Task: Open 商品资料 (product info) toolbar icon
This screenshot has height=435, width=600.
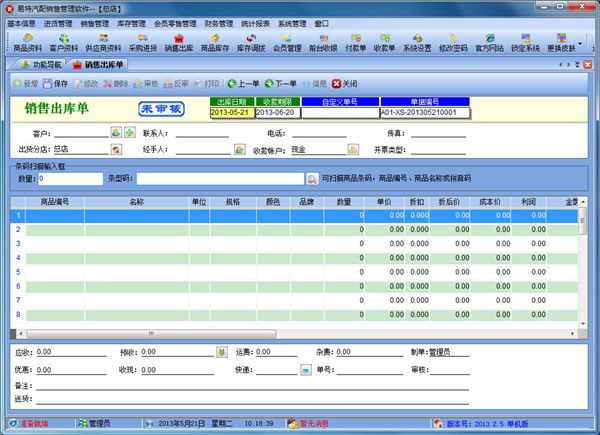Action: (28, 42)
